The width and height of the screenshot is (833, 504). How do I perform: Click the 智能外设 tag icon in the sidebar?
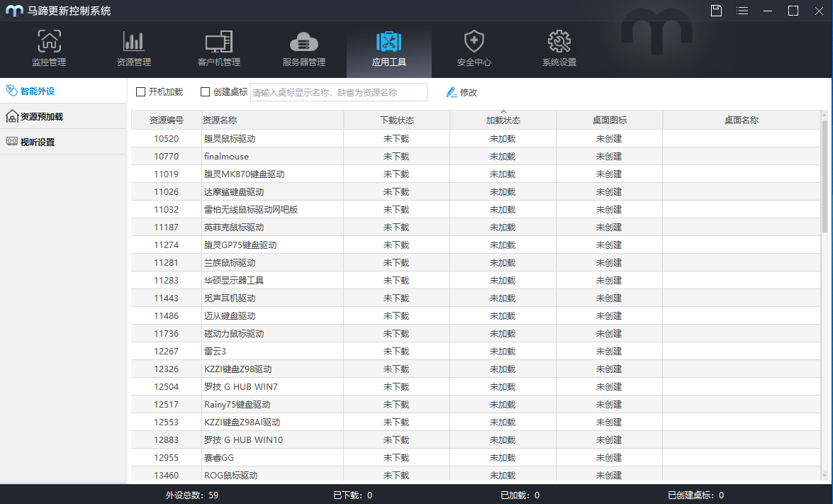pyautogui.click(x=11, y=90)
